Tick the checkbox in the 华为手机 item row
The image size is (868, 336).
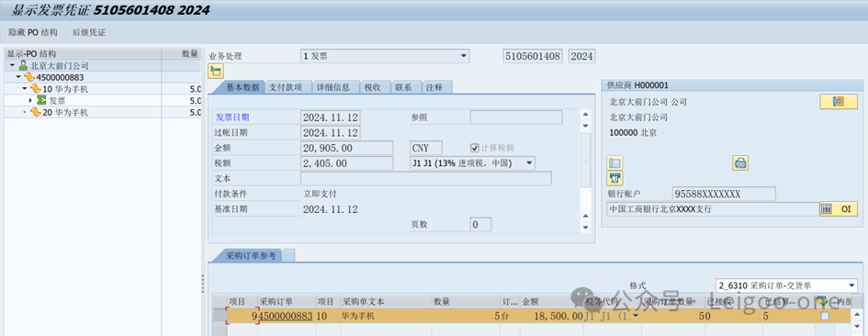pyautogui.click(x=825, y=316)
